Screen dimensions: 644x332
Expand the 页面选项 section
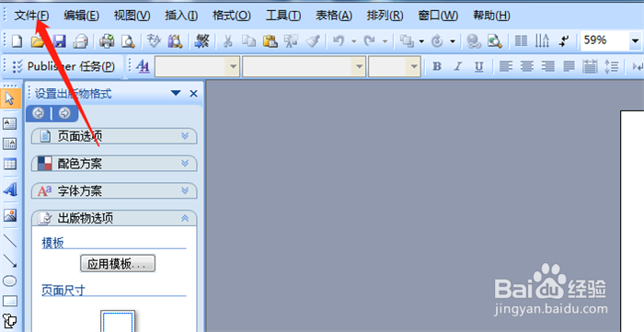(x=114, y=136)
